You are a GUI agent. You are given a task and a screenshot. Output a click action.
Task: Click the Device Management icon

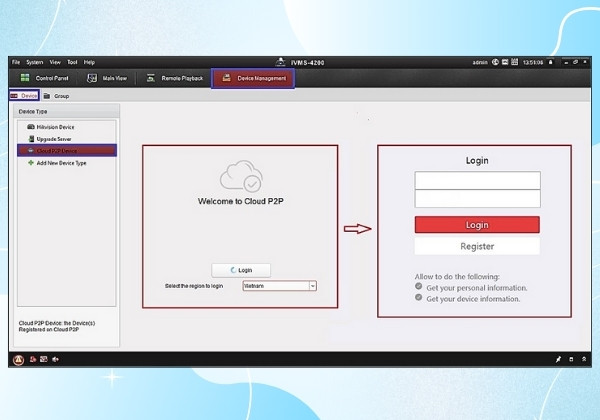227,78
